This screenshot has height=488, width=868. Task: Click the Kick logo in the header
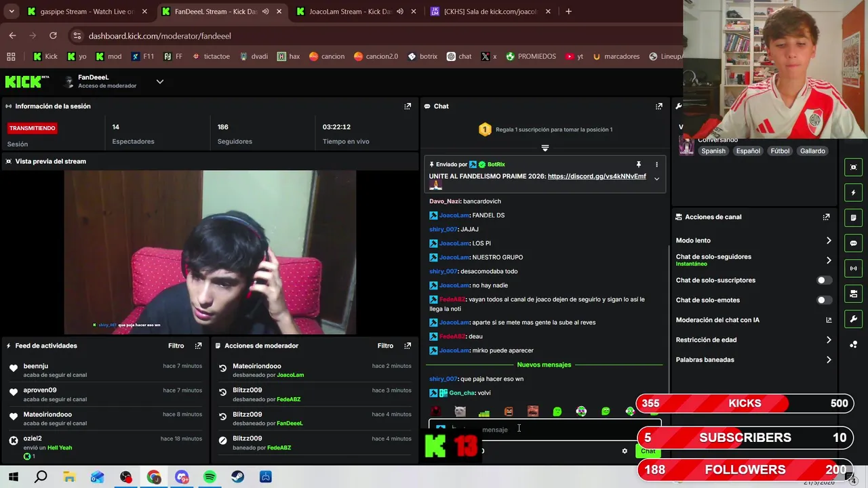coord(27,81)
